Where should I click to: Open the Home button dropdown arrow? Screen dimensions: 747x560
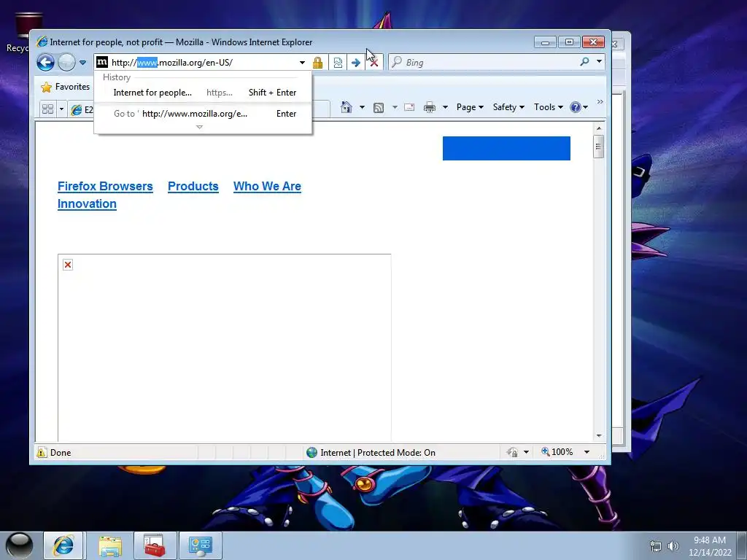[362, 107]
